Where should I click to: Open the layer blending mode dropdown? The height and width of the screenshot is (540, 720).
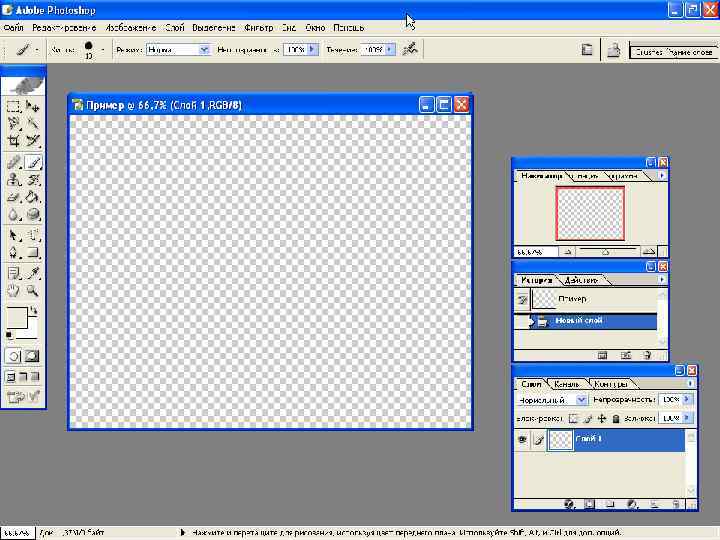(x=581, y=399)
